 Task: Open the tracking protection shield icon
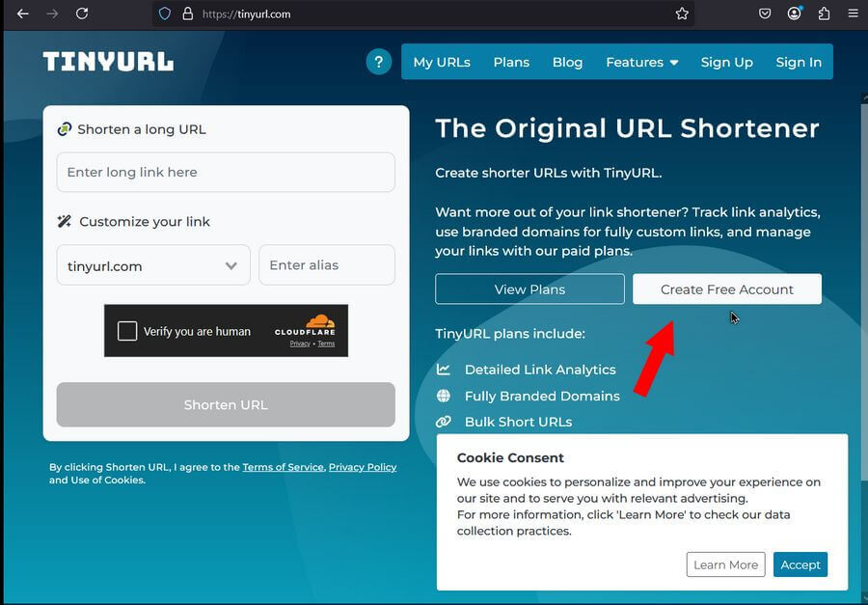click(x=164, y=14)
